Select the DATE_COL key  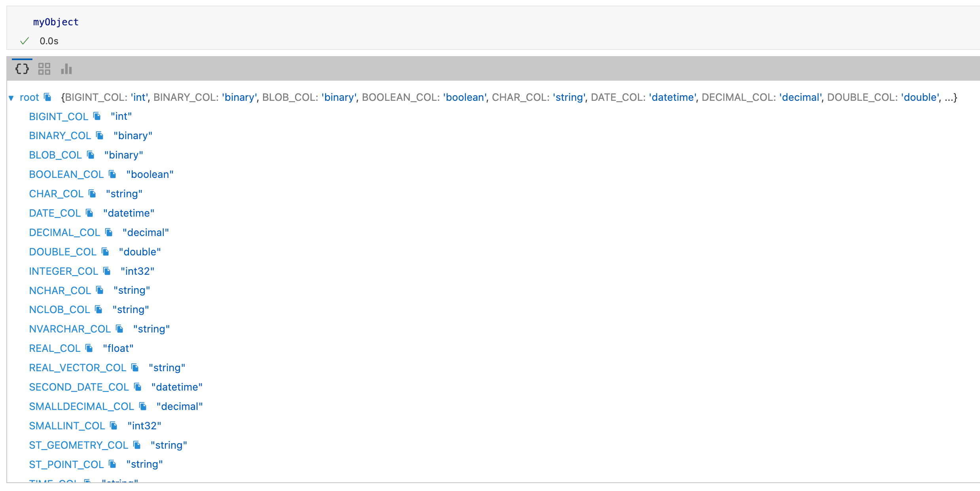coord(55,213)
